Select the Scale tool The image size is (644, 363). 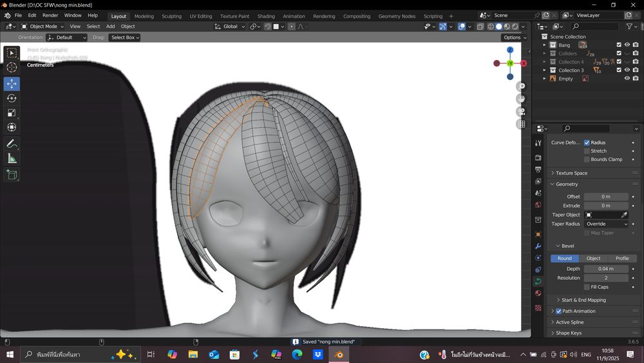pos(12,112)
